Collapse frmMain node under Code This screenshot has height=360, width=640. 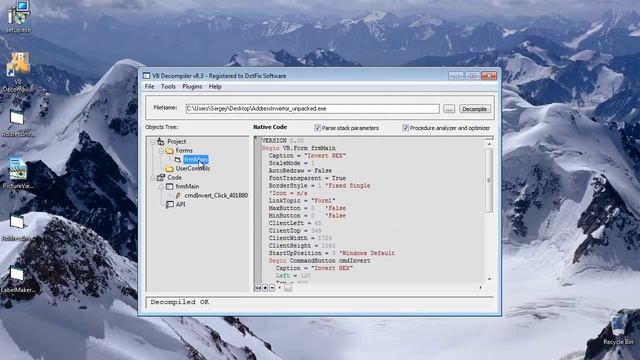(161, 187)
